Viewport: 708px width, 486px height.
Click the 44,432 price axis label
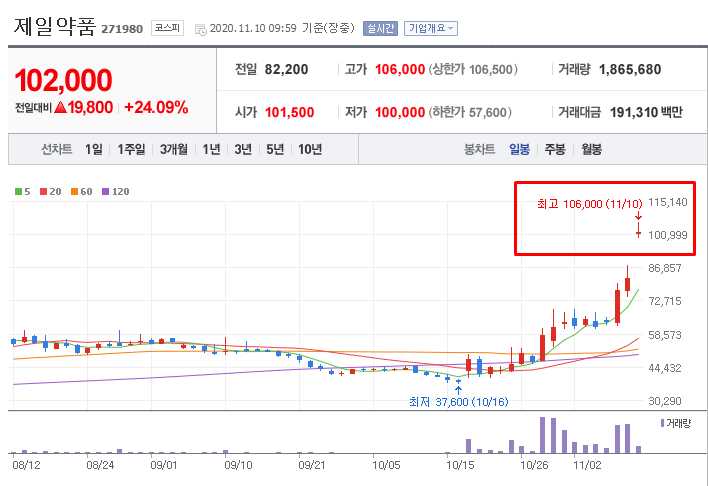click(x=665, y=368)
